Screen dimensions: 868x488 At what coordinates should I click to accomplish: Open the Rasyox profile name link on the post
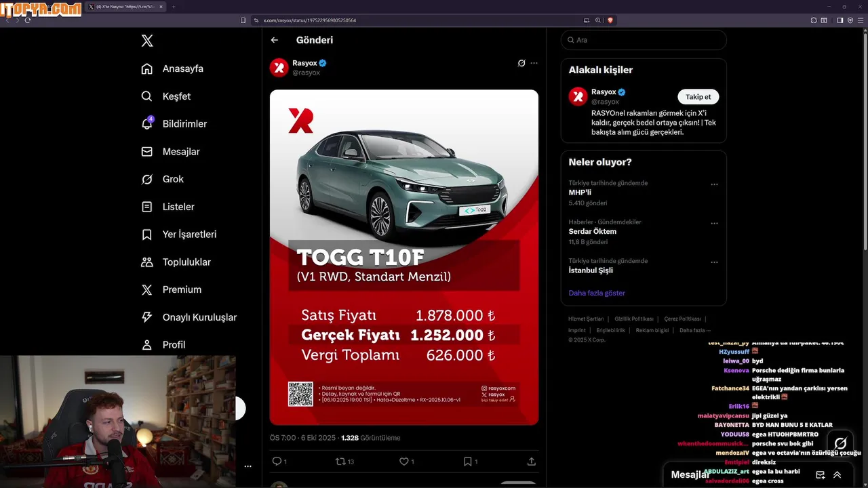click(x=304, y=63)
